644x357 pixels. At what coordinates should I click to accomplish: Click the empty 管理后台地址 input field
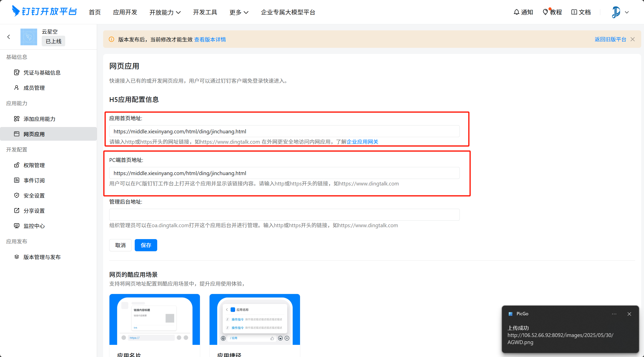coord(284,215)
